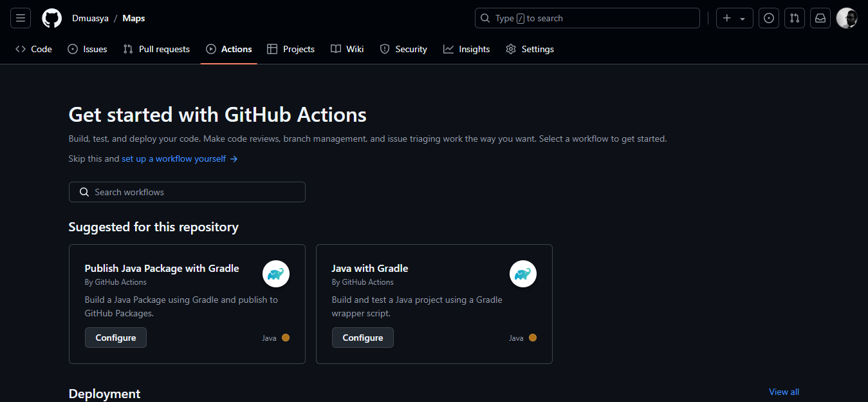Click the GitHub logo in the header
The height and width of the screenshot is (402, 868).
(51, 17)
